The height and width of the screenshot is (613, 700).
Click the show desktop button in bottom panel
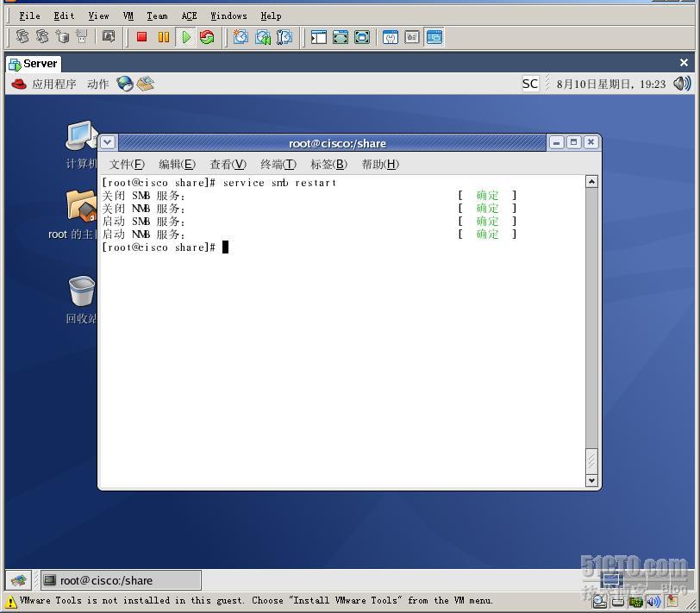click(x=18, y=580)
